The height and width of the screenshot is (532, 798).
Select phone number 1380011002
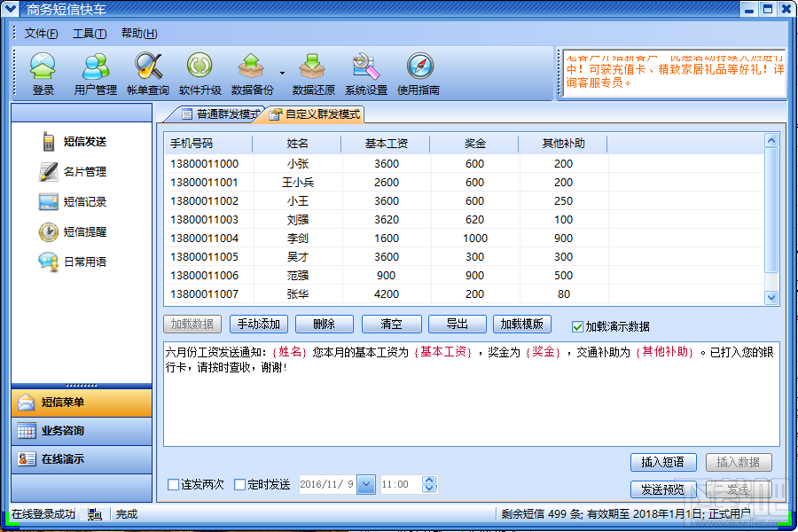tap(204, 201)
